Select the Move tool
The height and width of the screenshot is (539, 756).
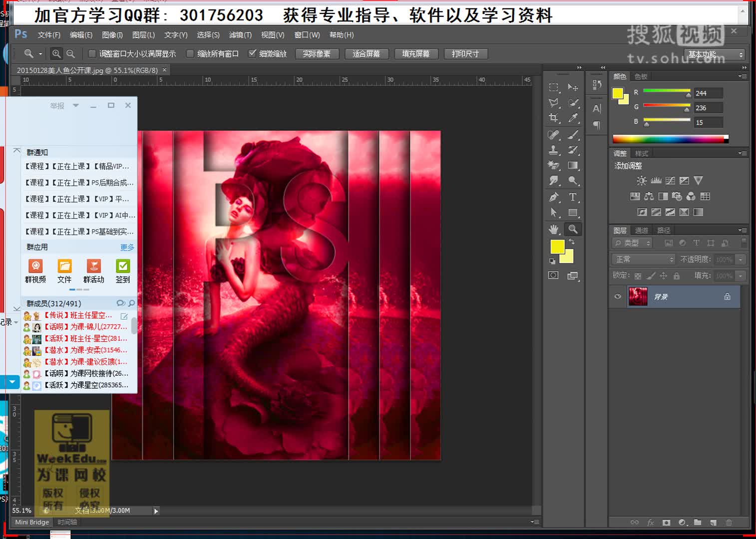(573, 88)
